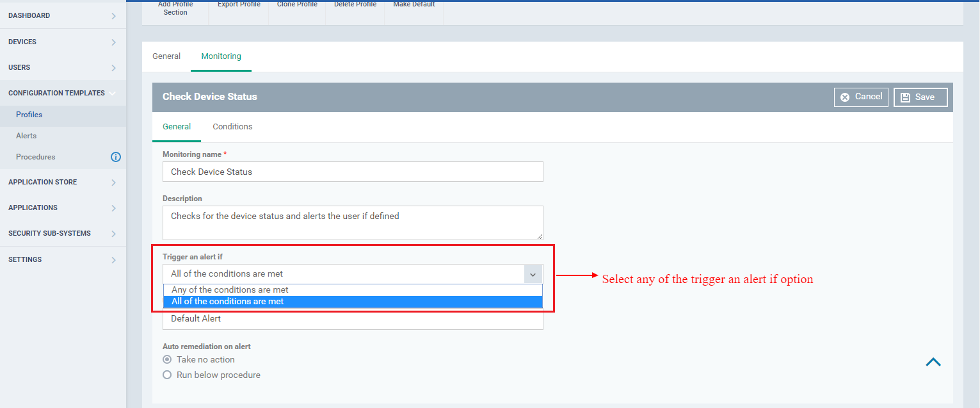Click Add Profile Section

pos(175,8)
